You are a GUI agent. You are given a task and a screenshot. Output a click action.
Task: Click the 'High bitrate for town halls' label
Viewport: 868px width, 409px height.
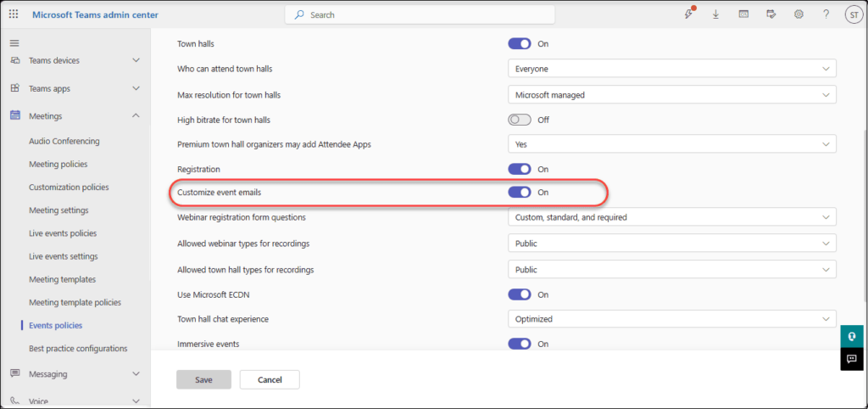(224, 120)
